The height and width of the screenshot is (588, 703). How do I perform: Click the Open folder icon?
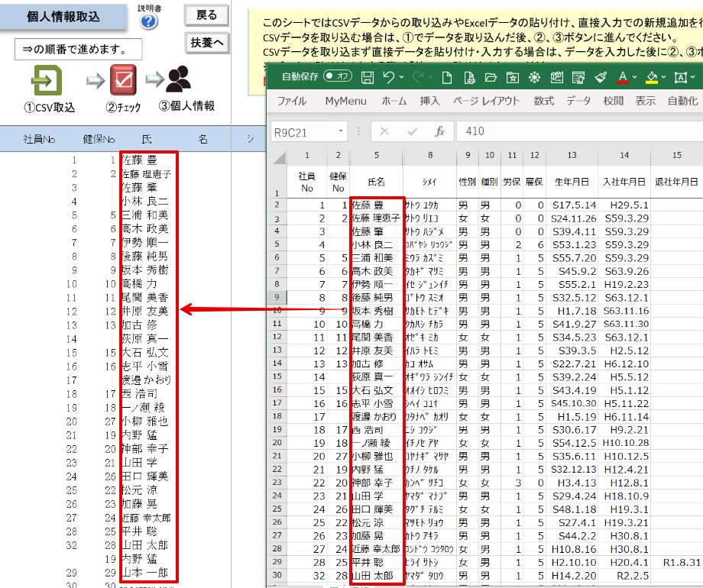pyautogui.click(x=491, y=78)
